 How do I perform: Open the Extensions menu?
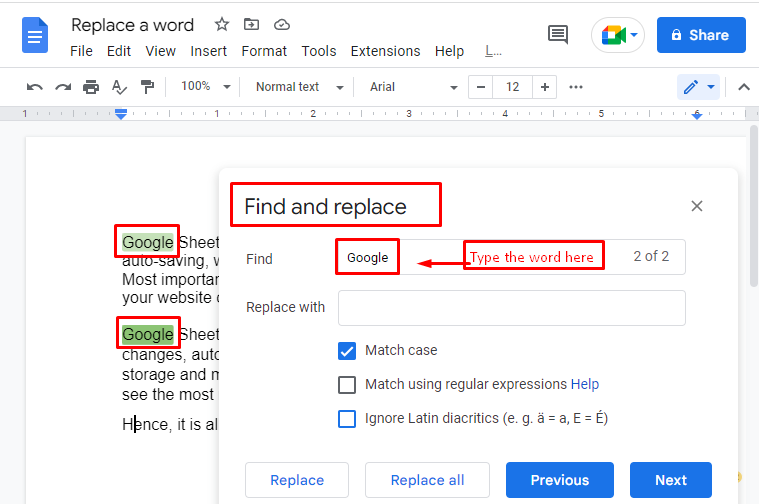[x=386, y=51]
